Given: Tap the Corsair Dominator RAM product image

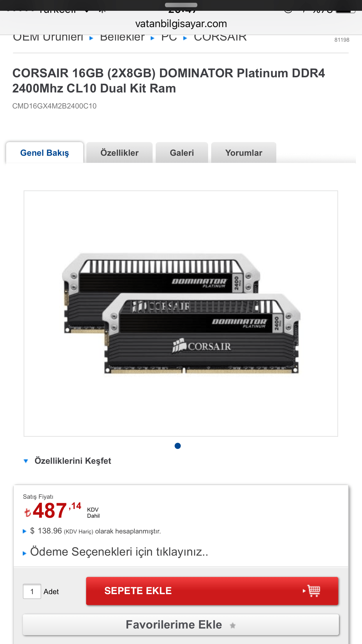Looking at the screenshot, I should (x=181, y=314).
